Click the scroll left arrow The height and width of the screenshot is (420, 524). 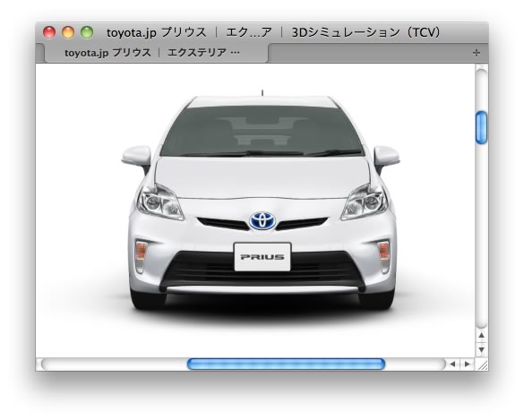click(x=453, y=364)
